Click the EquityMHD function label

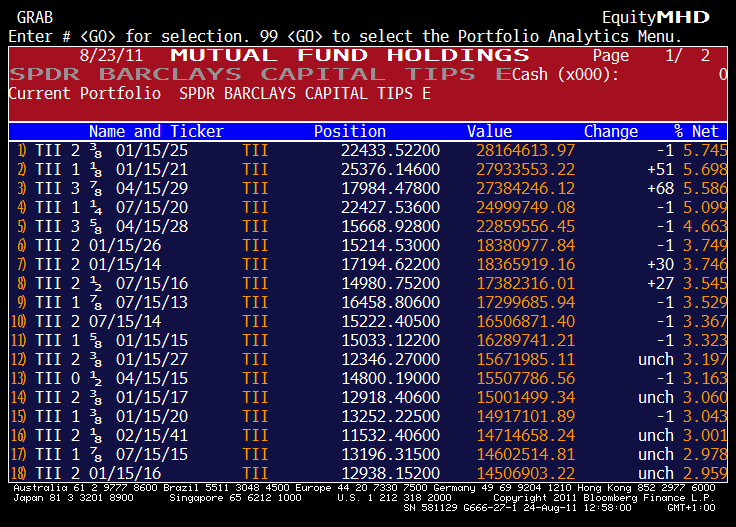point(656,17)
